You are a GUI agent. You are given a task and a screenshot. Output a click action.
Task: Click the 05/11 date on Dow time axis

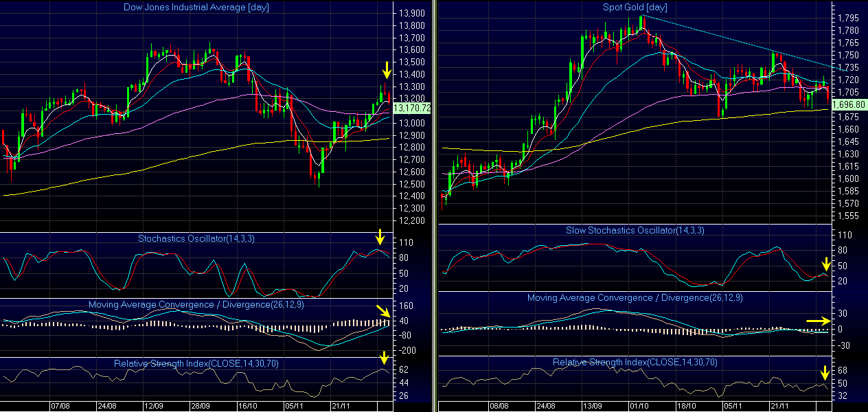tap(294, 406)
